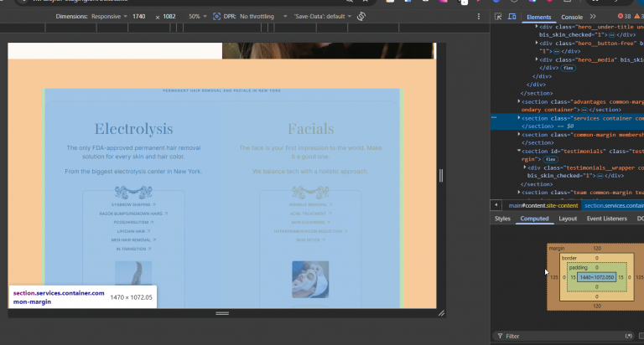Click the viewport corner resize handle

pos(441,313)
